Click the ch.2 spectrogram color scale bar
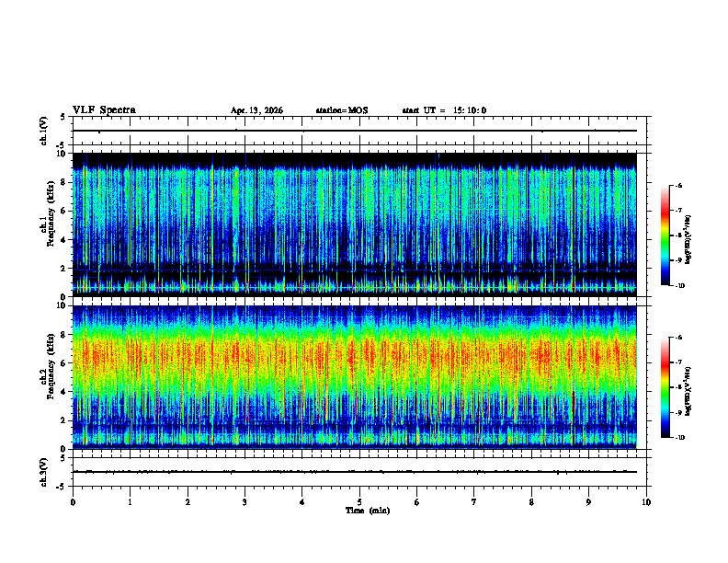Viewport: 728px width, 563px height. click(x=665, y=387)
